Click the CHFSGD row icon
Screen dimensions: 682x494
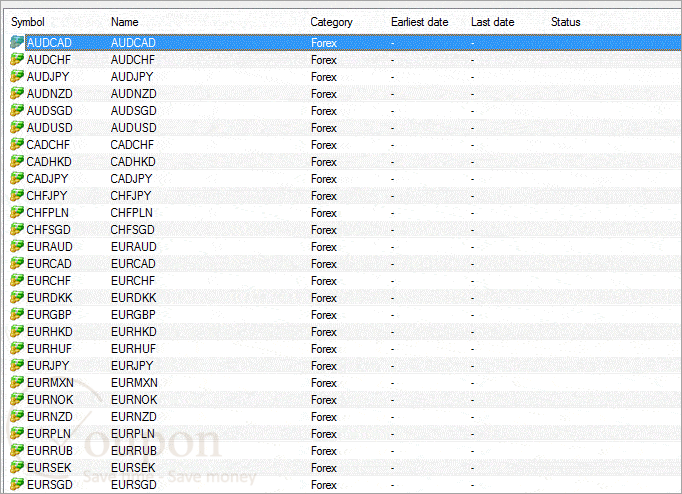pyautogui.click(x=17, y=229)
